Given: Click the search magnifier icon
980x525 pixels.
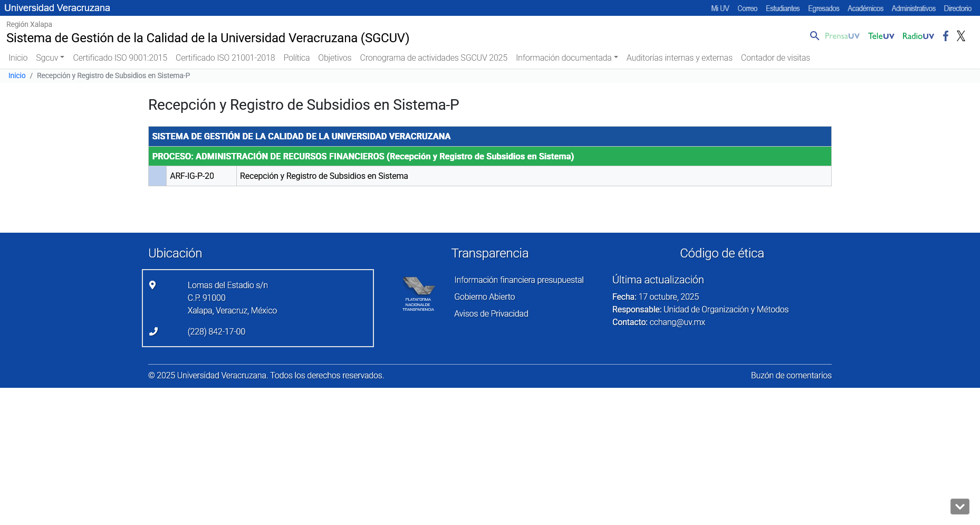Looking at the screenshot, I should coord(814,36).
